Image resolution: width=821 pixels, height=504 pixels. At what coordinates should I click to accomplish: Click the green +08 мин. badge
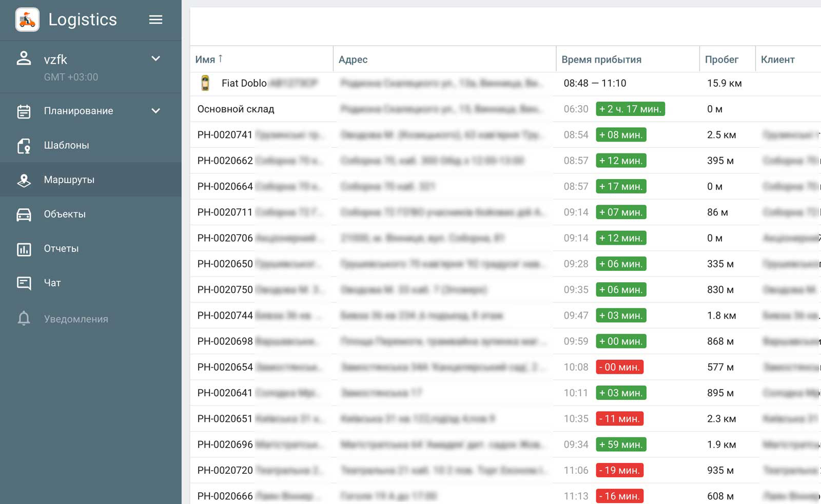621,134
